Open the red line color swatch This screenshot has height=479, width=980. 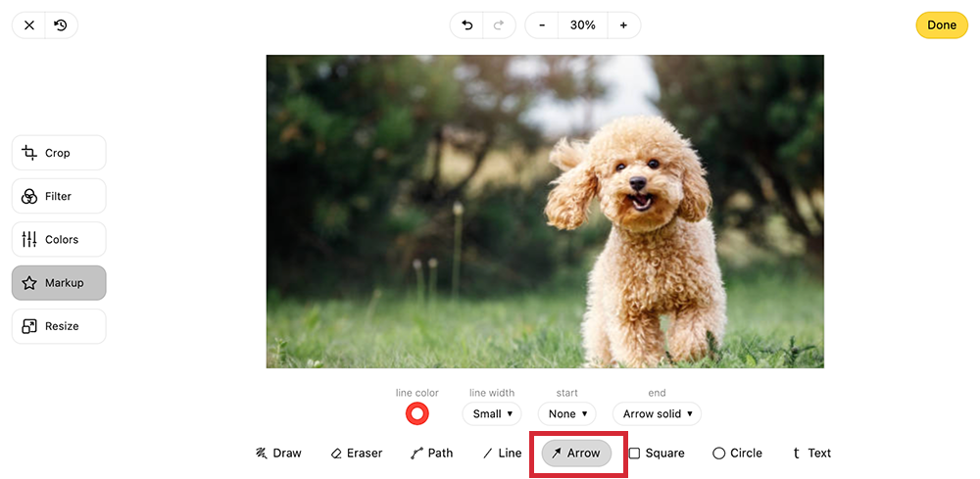tap(417, 413)
